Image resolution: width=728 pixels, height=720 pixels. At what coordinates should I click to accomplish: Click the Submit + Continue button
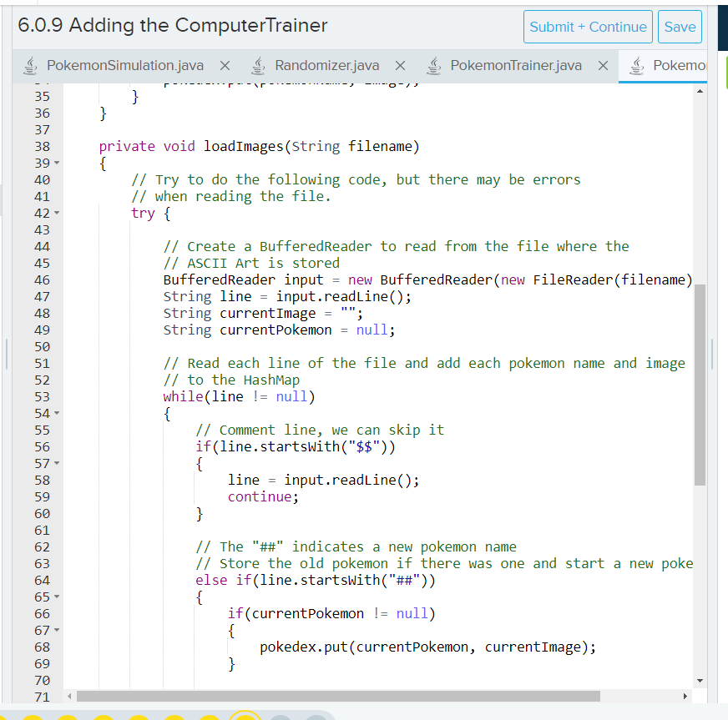coord(588,27)
